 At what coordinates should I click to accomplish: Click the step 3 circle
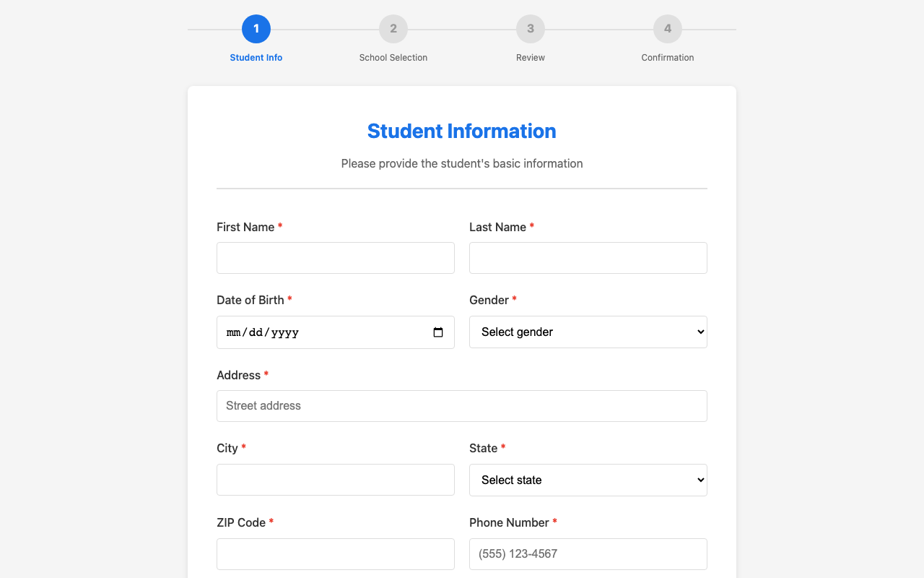click(531, 29)
